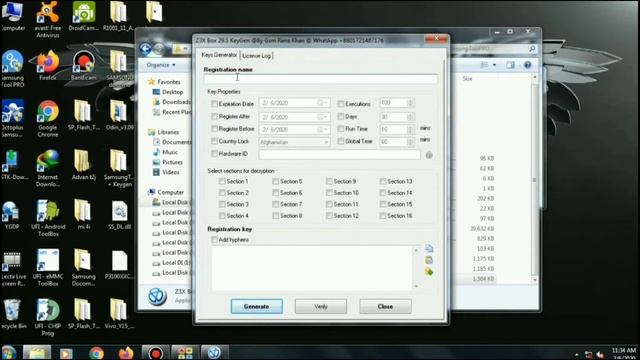Check the Global Time checkbox
This screenshot has height=360, width=640.
click(x=340, y=141)
